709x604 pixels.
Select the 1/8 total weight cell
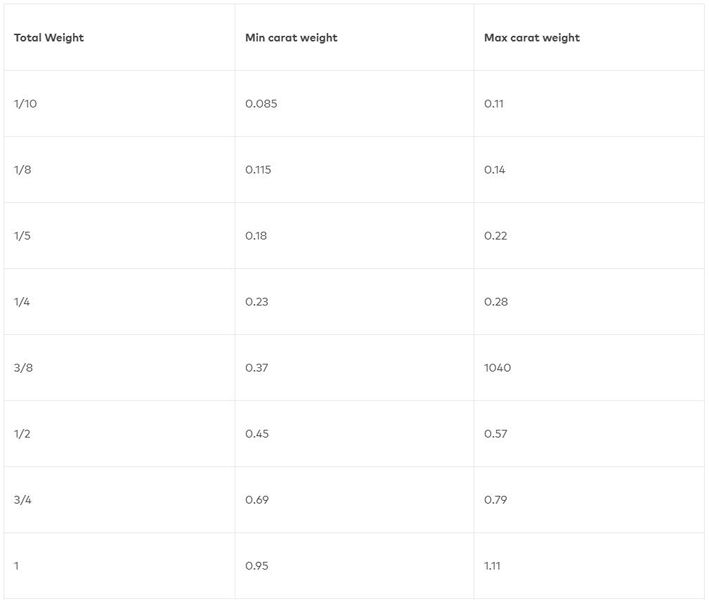(22, 170)
